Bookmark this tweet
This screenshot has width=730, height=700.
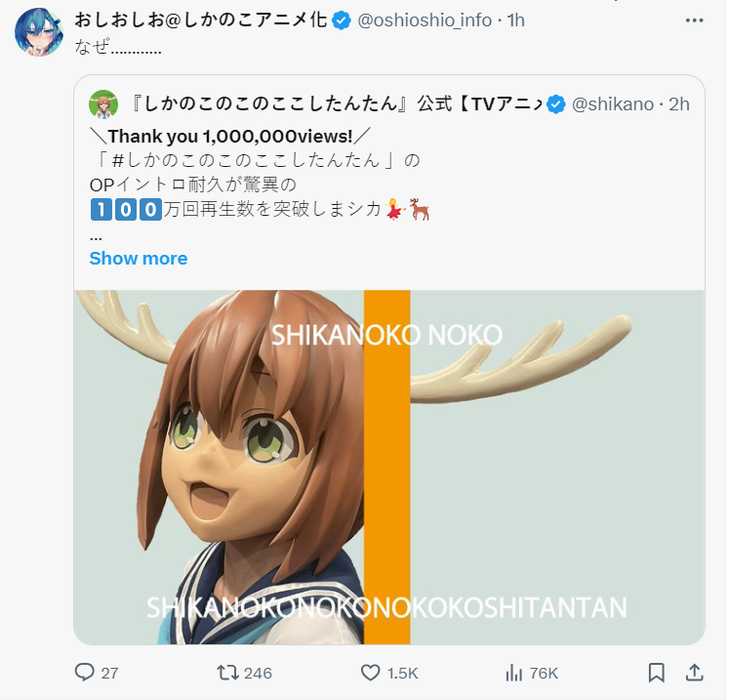657,673
